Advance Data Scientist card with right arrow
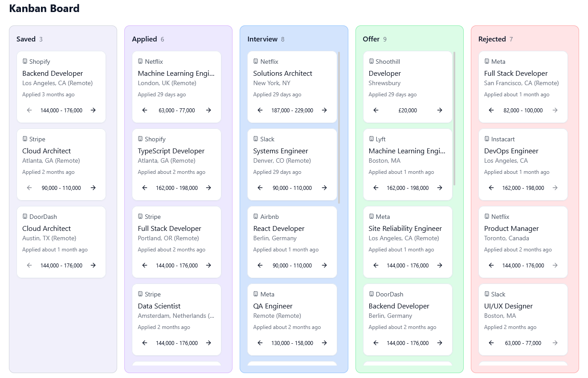 tap(208, 343)
